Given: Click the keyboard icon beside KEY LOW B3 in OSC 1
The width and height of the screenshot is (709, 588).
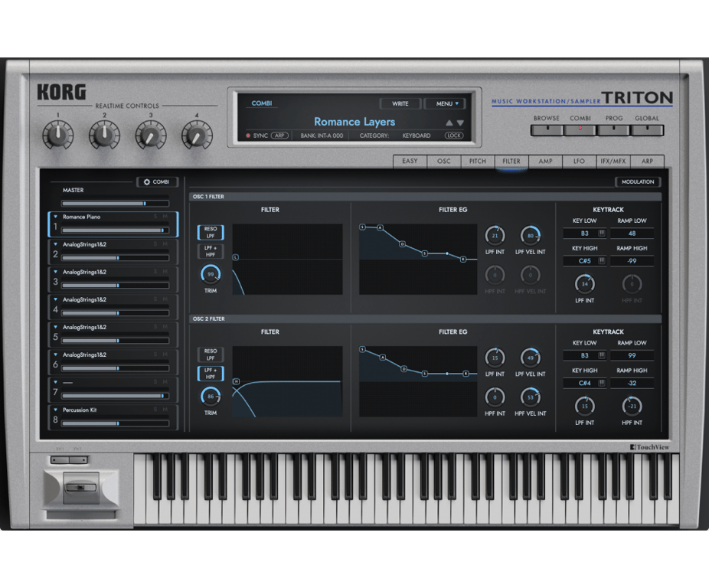Looking at the screenshot, I should (x=602, y=234).
